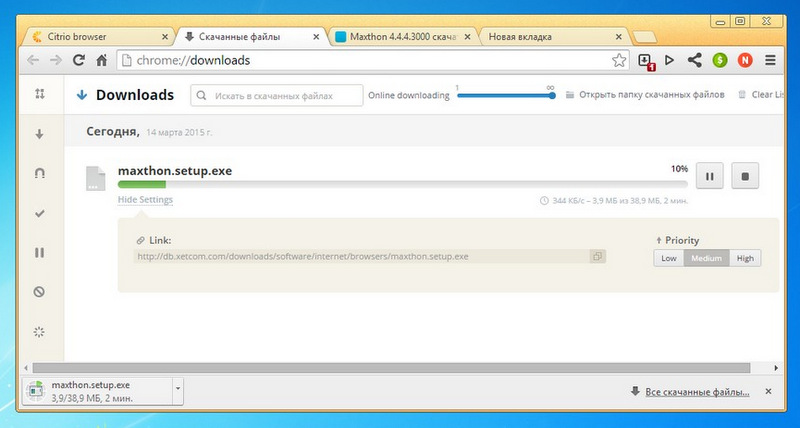This screenshot has height=428, width=800.
Task: Go forward with the forward arrow
Action: (x=55, y=60)
